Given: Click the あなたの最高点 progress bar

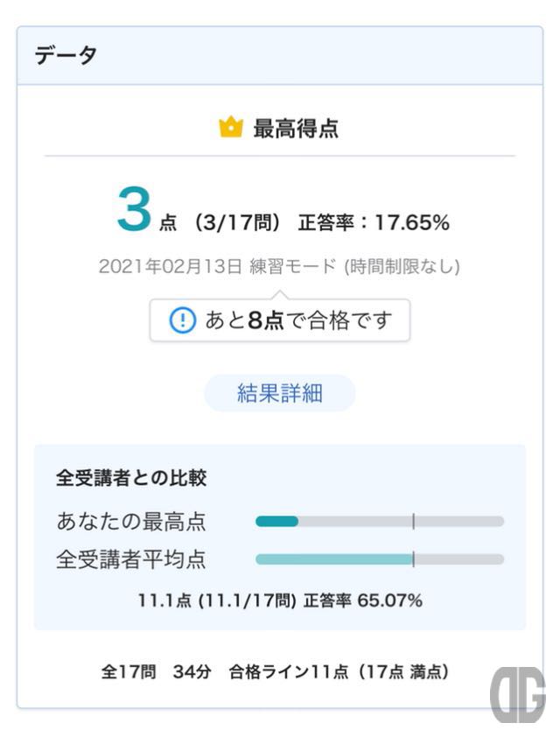Looking at the screenshot, I should [380, 522].
